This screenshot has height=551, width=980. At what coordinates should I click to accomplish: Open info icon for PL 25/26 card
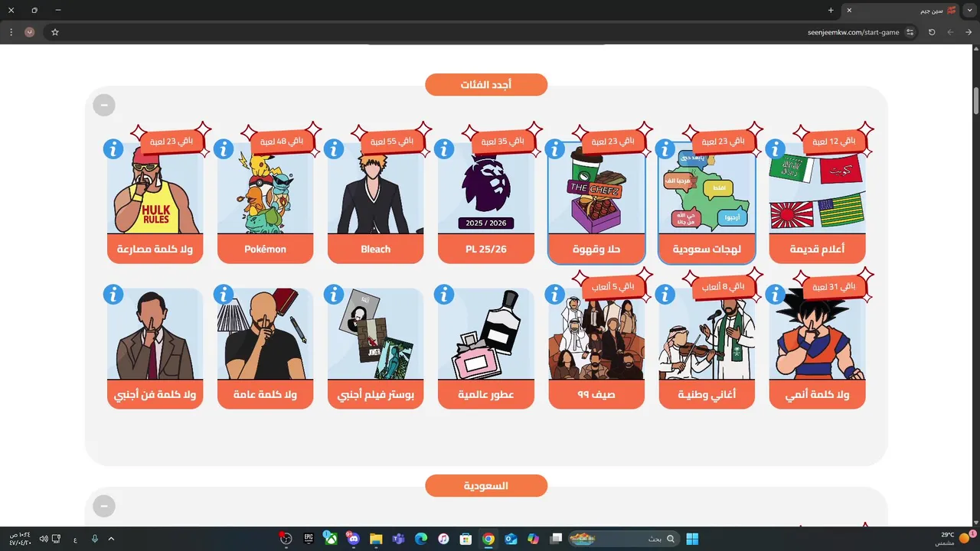[444, 149]
